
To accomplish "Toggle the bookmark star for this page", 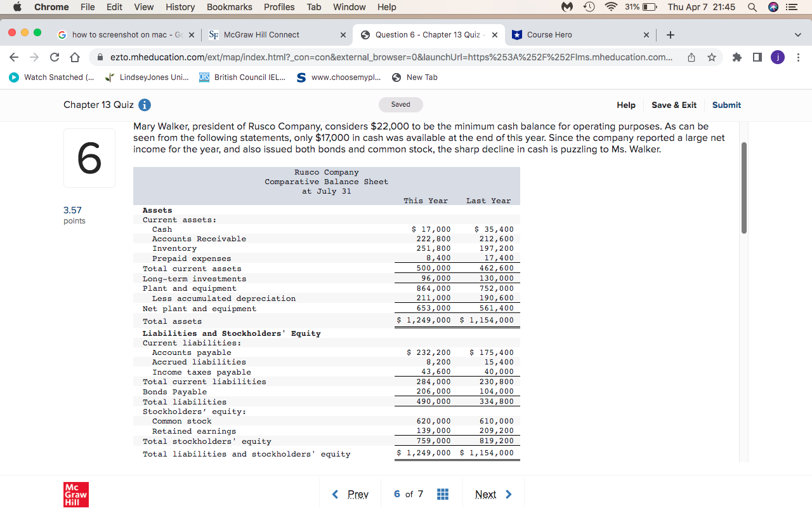I will (x=711, y=57).
